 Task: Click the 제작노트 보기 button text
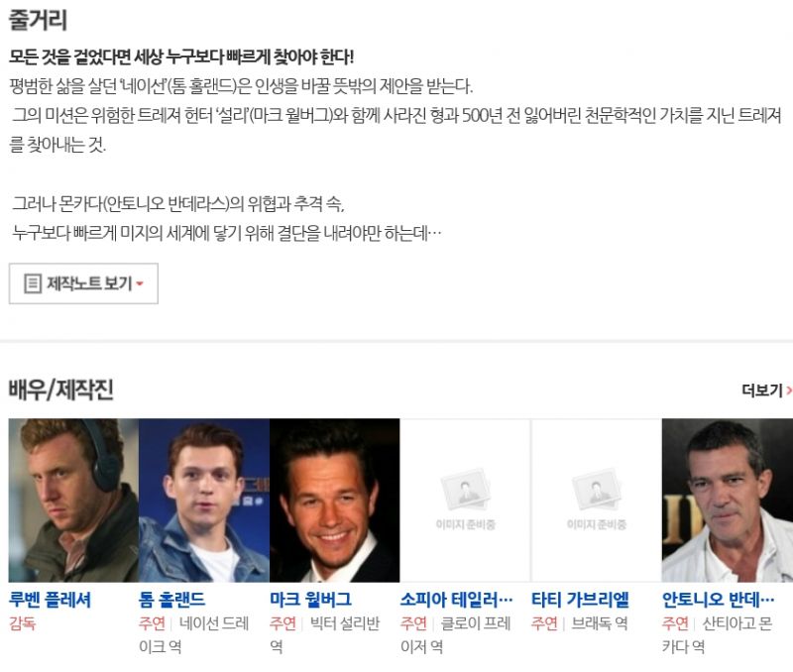point(89,283)
